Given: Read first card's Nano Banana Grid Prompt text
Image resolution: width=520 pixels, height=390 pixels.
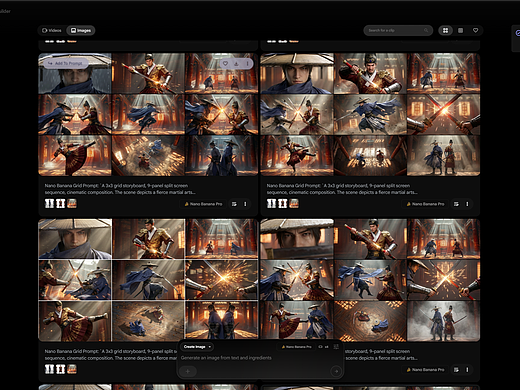Looking at the screenshot, I should [x=120, y=189].
